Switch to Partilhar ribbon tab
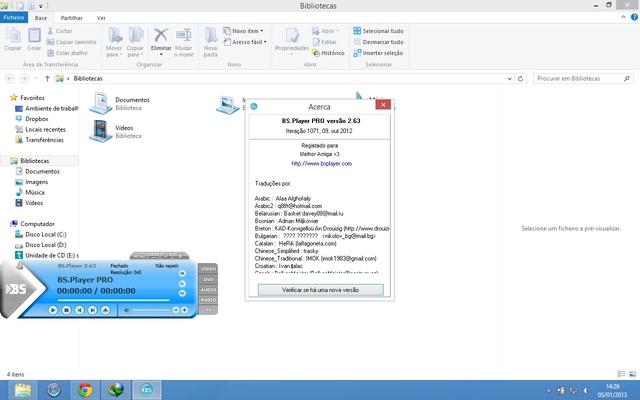 [71, 18]
